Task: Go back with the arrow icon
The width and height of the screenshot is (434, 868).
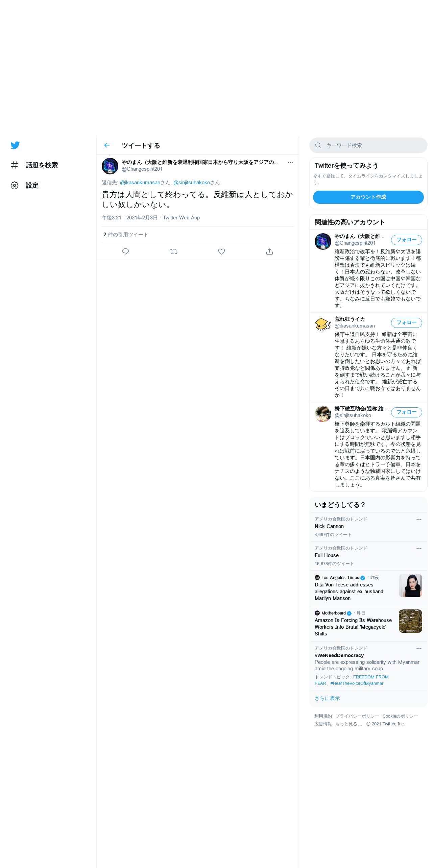Action: pos(107,145)
